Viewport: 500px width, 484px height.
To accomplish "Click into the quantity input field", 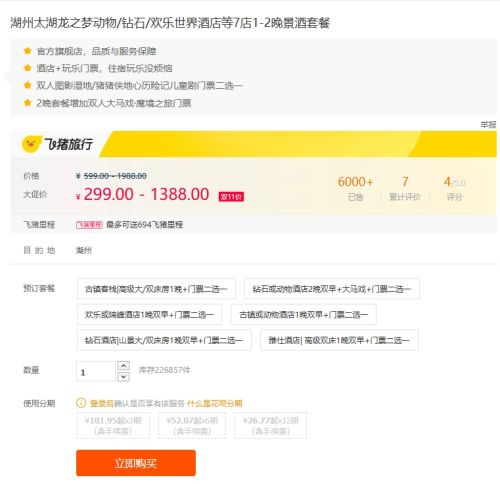I will pyautogui.click(x=96, y=371).
